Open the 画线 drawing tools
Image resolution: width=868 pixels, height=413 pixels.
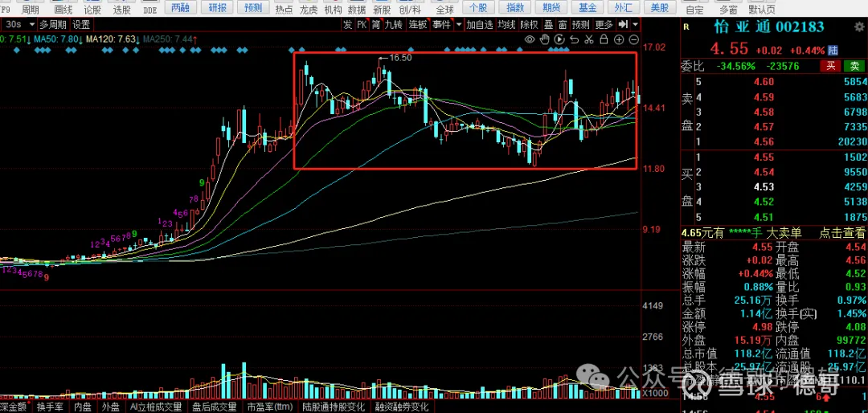(x=63, y=9)
